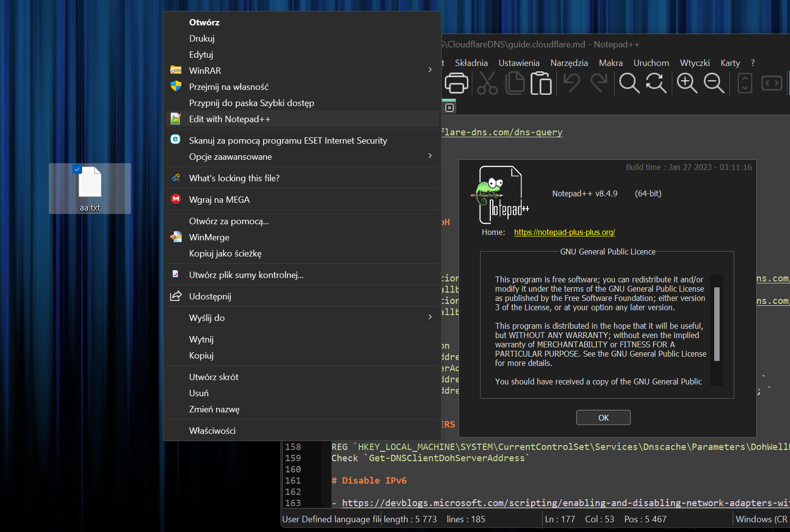Click the Undo arrow icon

pyautogui.click(x=572, y=83)
